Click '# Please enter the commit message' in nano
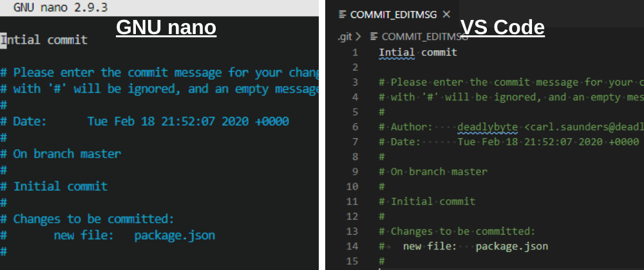Viewport: 644px width, 270px height. click(x=111, y=73)
